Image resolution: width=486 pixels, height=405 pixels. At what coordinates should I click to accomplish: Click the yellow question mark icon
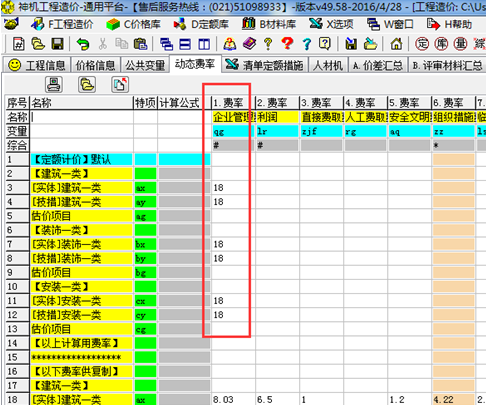pyautogui.click(x=268, y=44)
